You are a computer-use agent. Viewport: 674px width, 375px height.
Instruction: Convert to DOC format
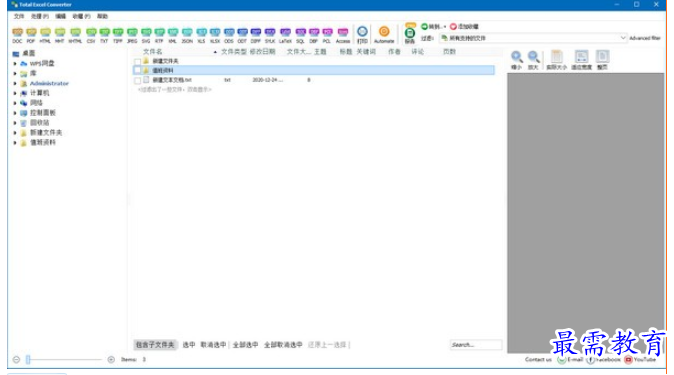pyautogui.click(x=17, y=35)
